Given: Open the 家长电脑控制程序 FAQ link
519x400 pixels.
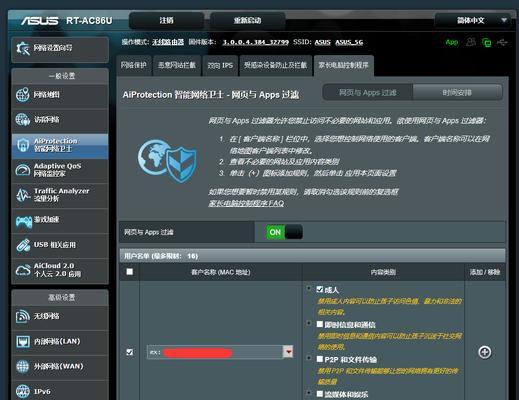Looking at the screenshot, I should coord(246,203).
